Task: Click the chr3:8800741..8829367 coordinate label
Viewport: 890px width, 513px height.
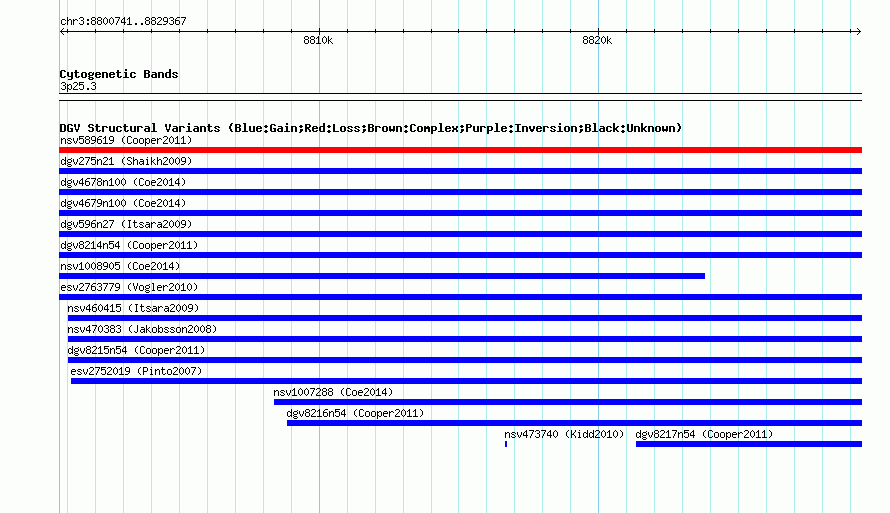Action: pyautogui.click(x=123, y=21)
